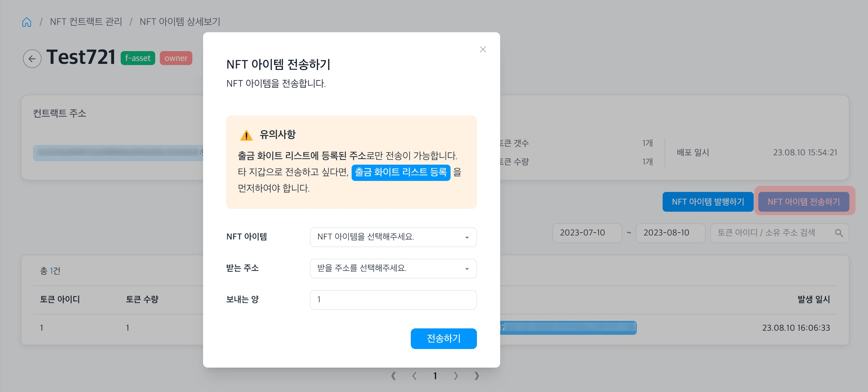Go to NFT 컨트랙트 관리 breadcrumb

tap(86, 22)
